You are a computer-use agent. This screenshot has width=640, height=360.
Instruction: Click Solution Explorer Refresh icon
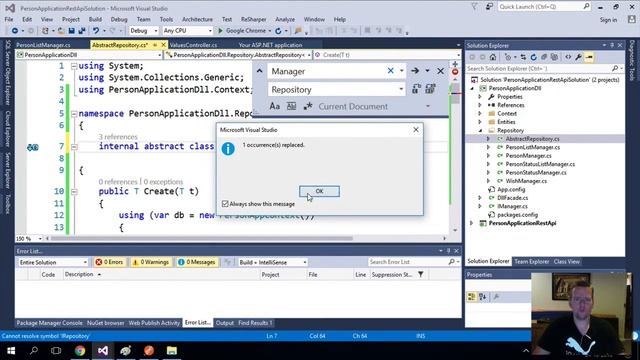[533, 57]
